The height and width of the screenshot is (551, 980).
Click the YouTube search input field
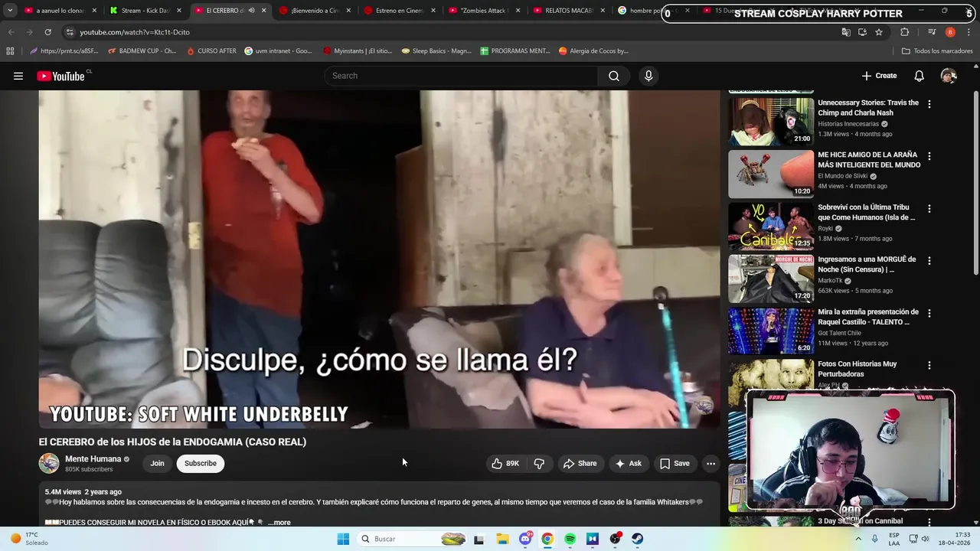[461, 76]
